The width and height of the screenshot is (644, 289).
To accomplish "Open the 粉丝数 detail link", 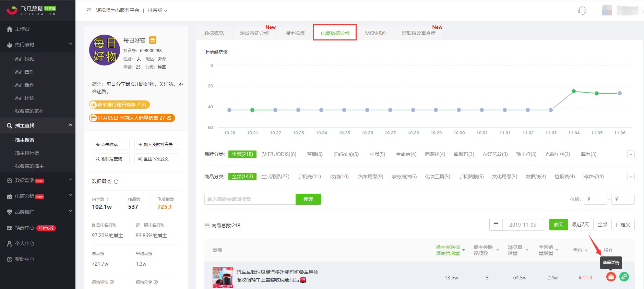I will pyautogui.click(x=100, y=199).
